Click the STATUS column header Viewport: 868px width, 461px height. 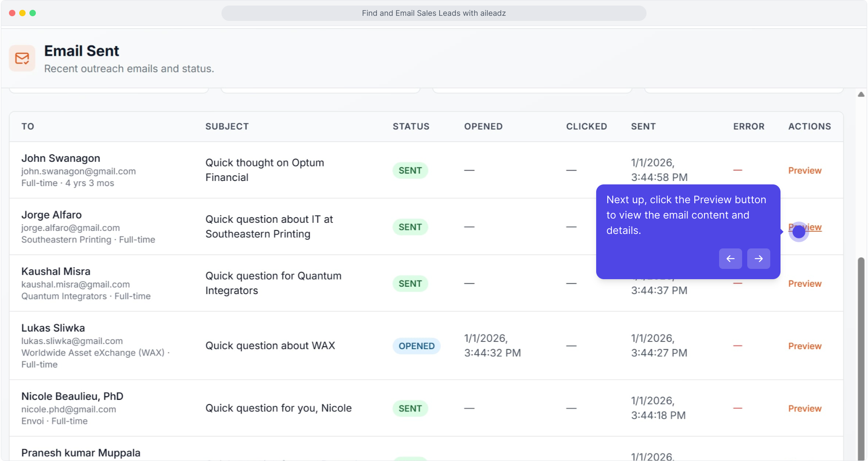411,126
